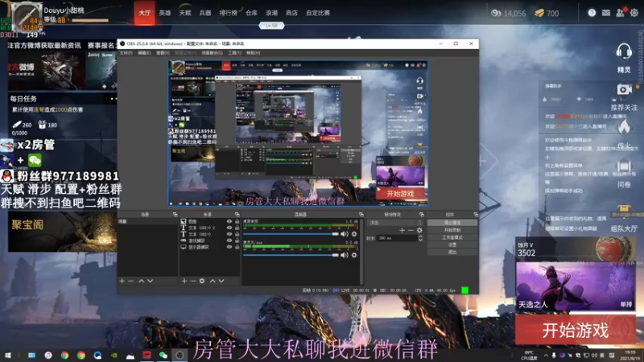Click 开始录制 start recording button
The width and height of the screenshot is (644, 362).
pyautogui.click(x=452, y=230)
